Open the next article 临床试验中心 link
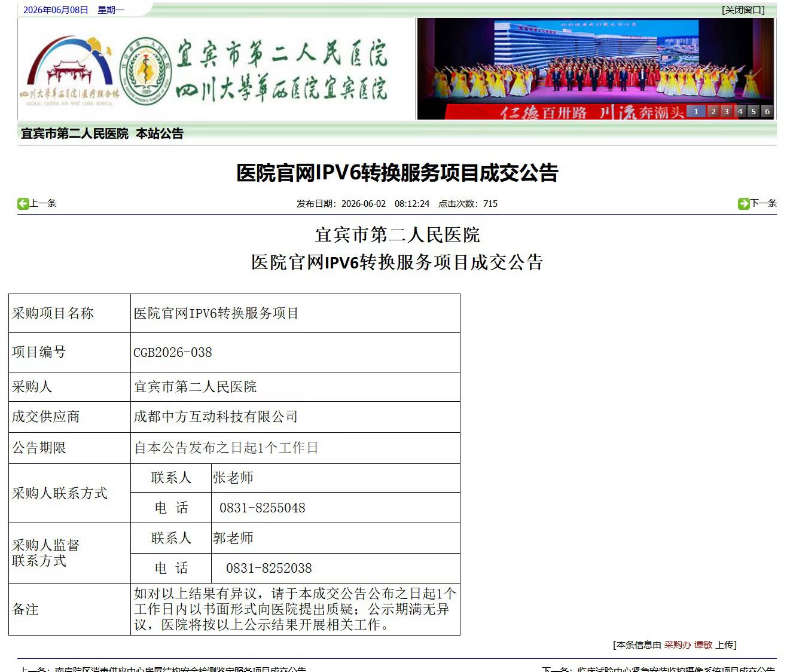The image size is (787, 672). [676, 669]
